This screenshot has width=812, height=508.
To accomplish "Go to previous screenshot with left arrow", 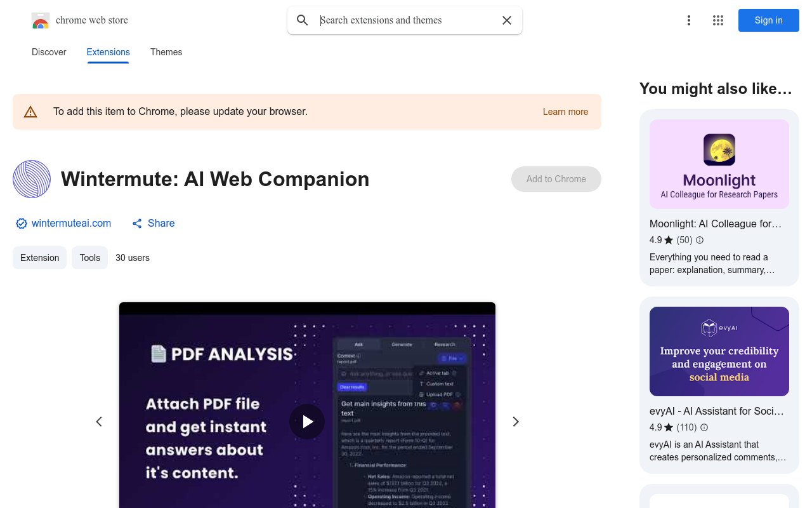I will (x=99, y=422).
